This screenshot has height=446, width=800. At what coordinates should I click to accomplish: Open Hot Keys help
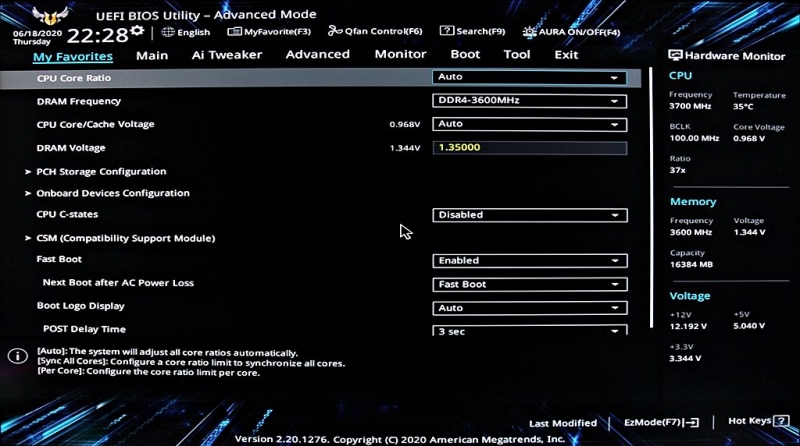pyautogui.click(x=759, y=420)
